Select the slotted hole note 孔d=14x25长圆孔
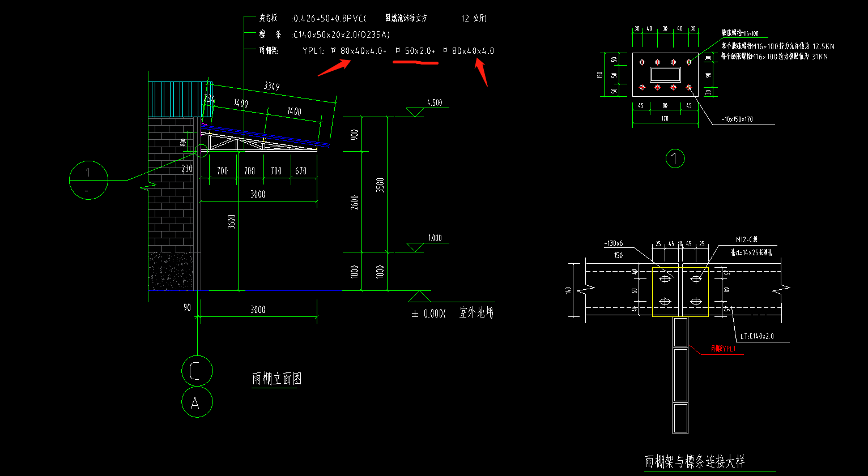868x476 pixels. pyautogui.click(x=751, y=252)
